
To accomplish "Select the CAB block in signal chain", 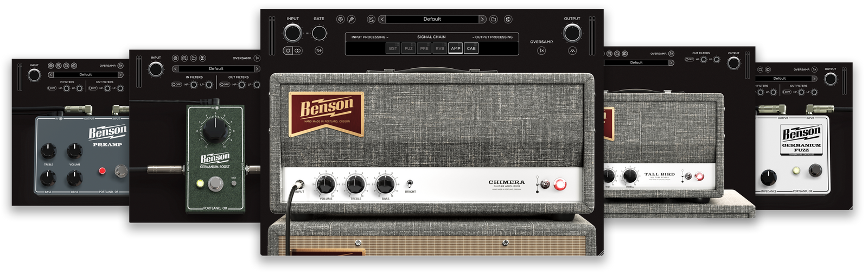I will point(471,48).
